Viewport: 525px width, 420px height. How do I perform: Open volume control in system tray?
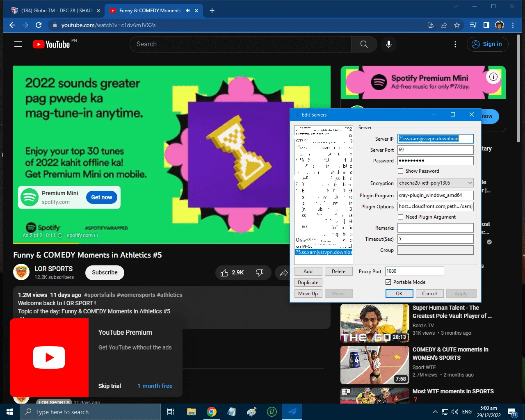click(x=454, y=412)
